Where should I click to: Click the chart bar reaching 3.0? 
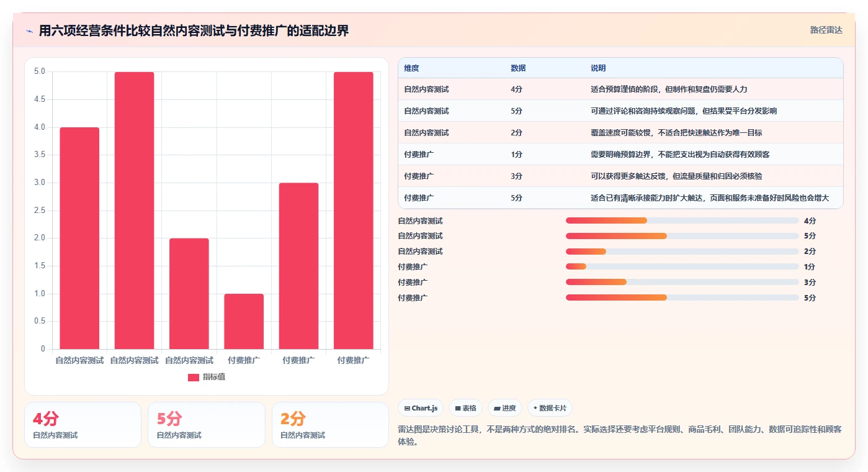click(x=298, y=266)
